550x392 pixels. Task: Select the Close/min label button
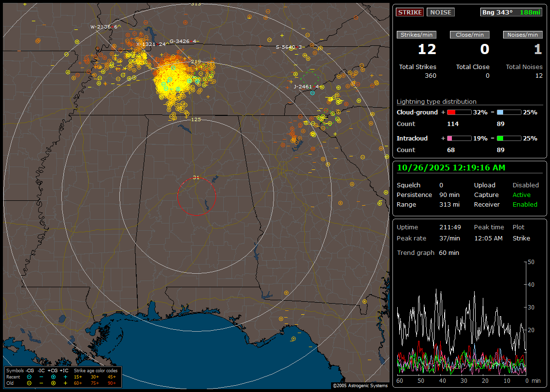(x=470, y=35)
